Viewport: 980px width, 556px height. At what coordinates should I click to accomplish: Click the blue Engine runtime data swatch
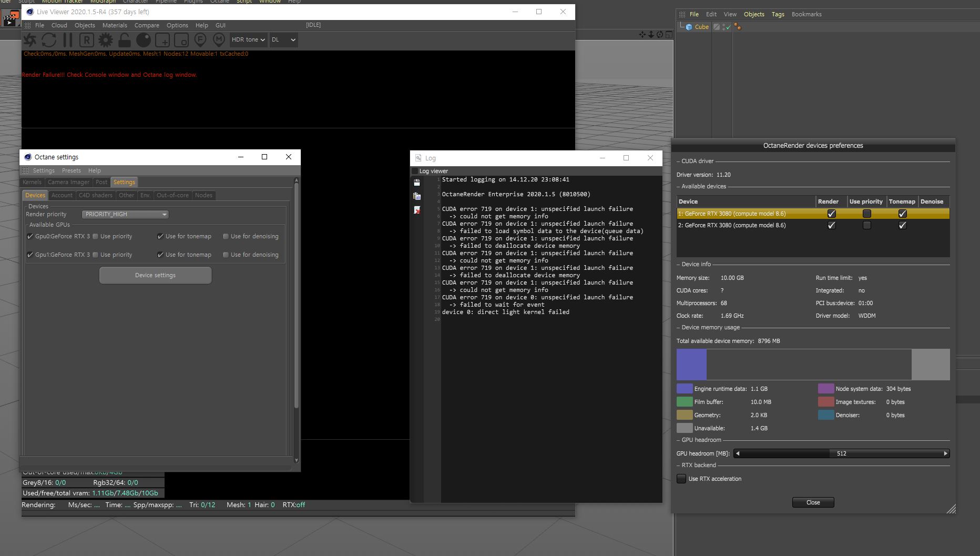pos(684,389)
